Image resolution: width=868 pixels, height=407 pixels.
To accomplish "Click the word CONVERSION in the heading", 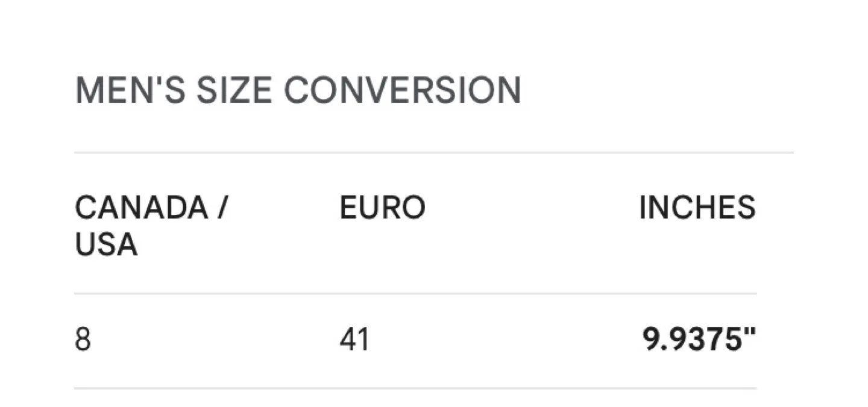I will pos(403,90).
